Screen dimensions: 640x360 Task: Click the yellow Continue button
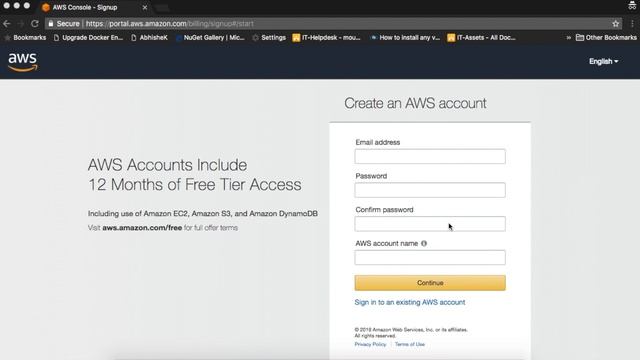(x=430, y=283)
